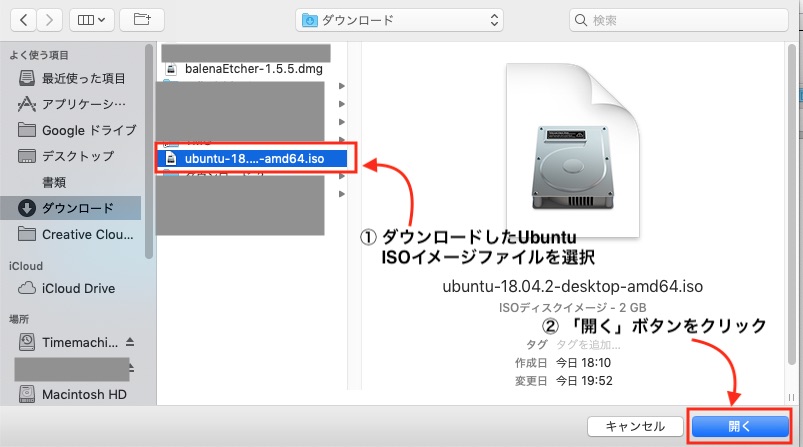The width and height of the screenshot is (803, 447).
Task: Click the forward navigation arrow
Action: pyautogui.click(x=50, y=19)
